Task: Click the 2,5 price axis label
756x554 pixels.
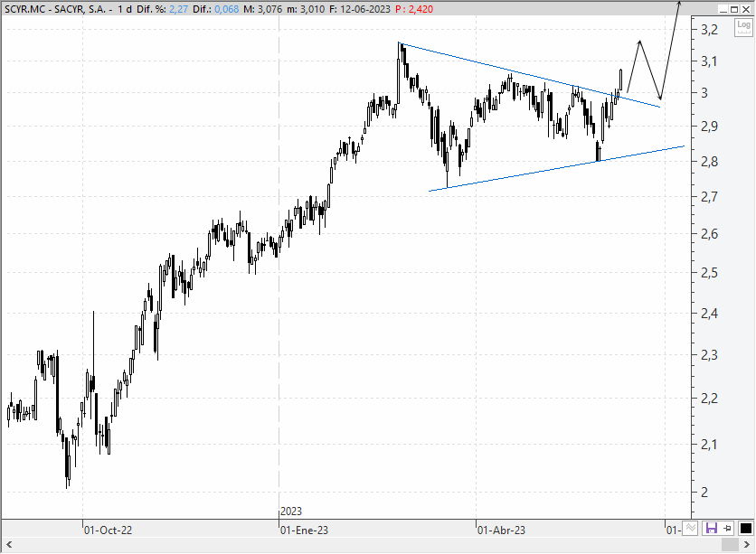Action: point(709,273)
